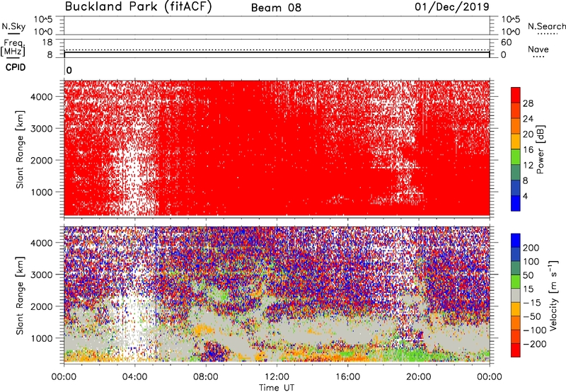Click the 28 label on Power colorbar
The width and height of the screenshot is (566, 392).
(528, 103)
